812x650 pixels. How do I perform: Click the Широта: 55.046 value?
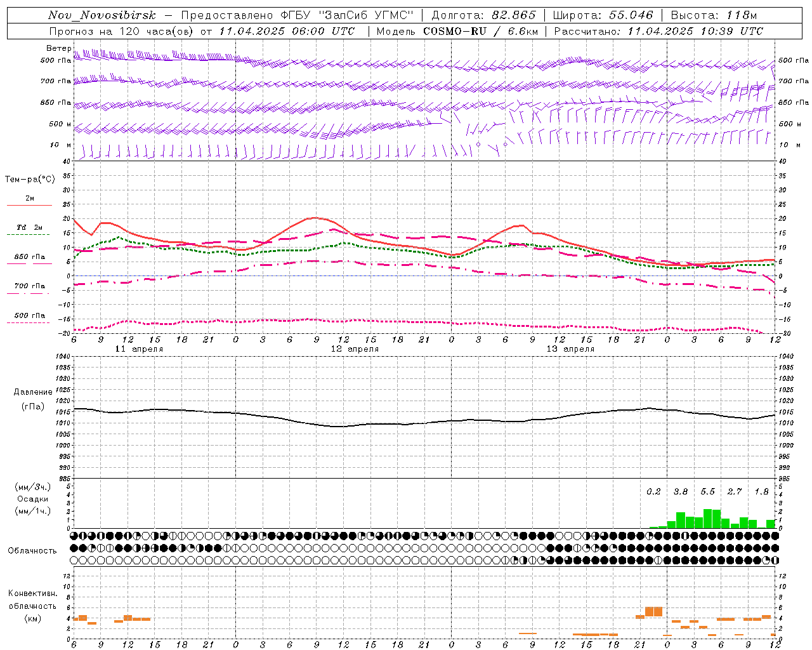click(x=603, y=15)
